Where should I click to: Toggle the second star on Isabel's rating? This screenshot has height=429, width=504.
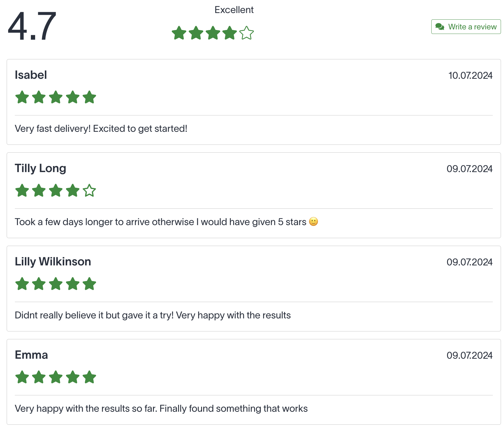[39, 97]
